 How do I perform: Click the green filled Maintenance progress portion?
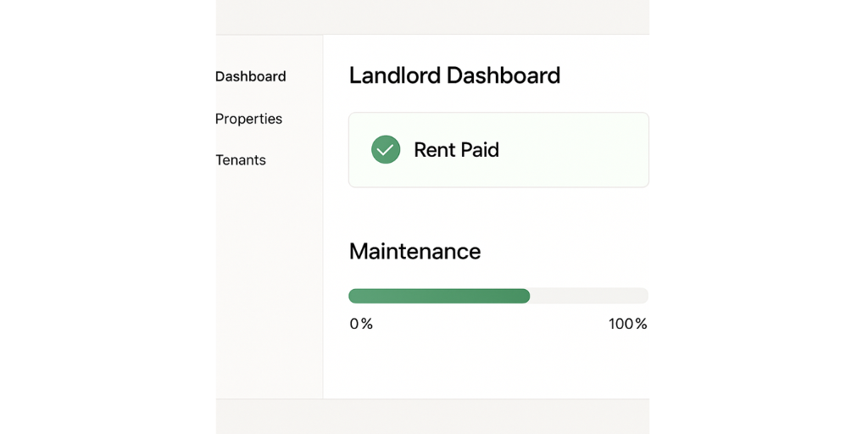438,296
